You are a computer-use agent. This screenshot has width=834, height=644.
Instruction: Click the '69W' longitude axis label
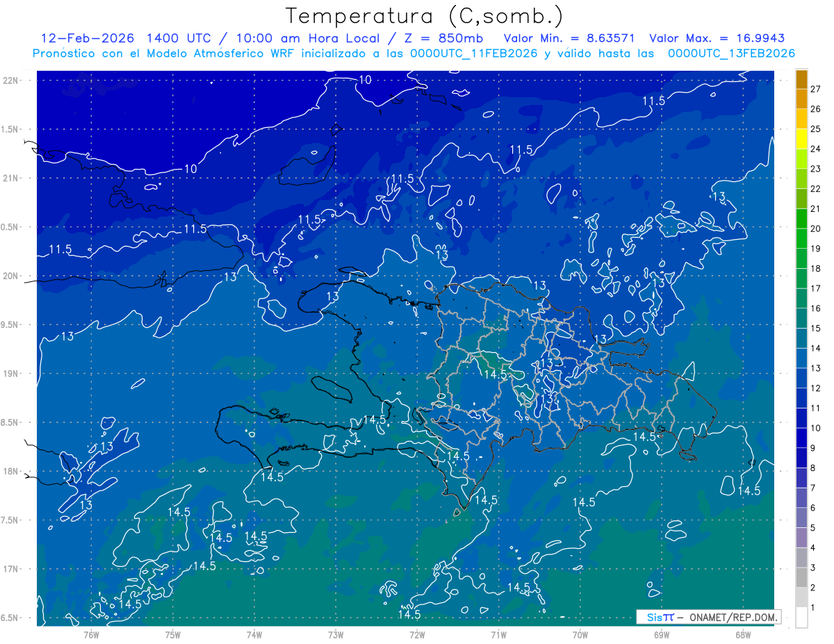(662, 635)
